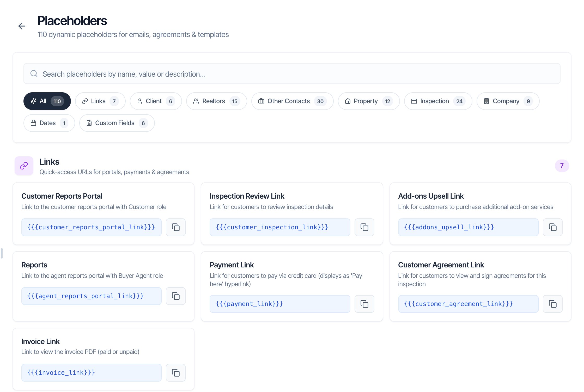Copy the payment_link placeholder
Screen dimensions: 584x392
point(364,304)
